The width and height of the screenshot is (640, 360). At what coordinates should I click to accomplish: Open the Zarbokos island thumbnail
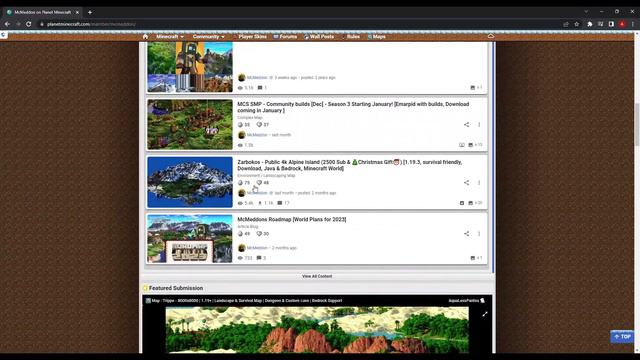click(190, 182)
